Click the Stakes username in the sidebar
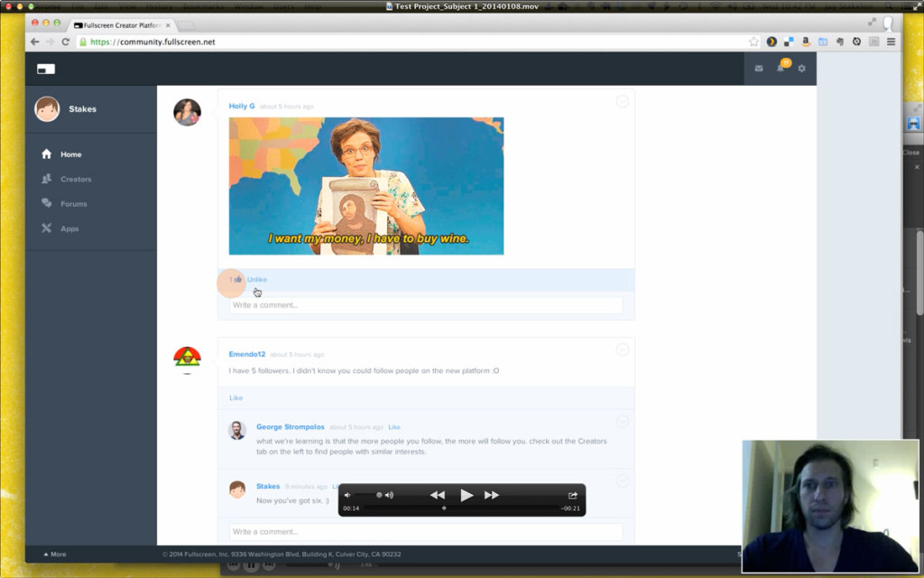Viewport: 924px width, 578px height. (x=82, y=109)
